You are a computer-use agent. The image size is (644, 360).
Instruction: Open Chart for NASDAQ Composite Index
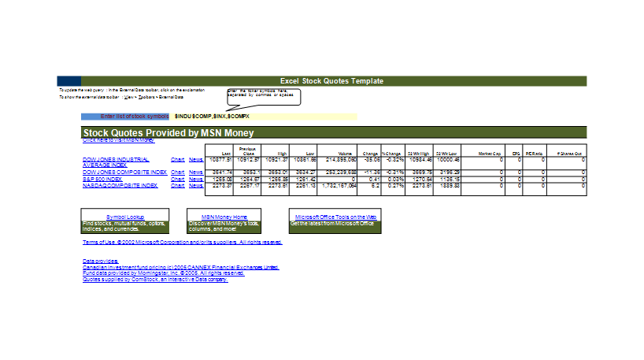(177, 186)
